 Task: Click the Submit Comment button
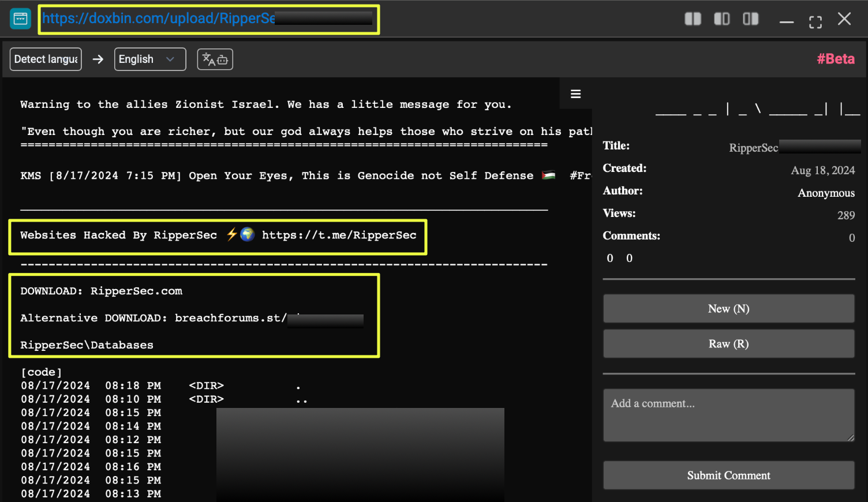(728, 475)
